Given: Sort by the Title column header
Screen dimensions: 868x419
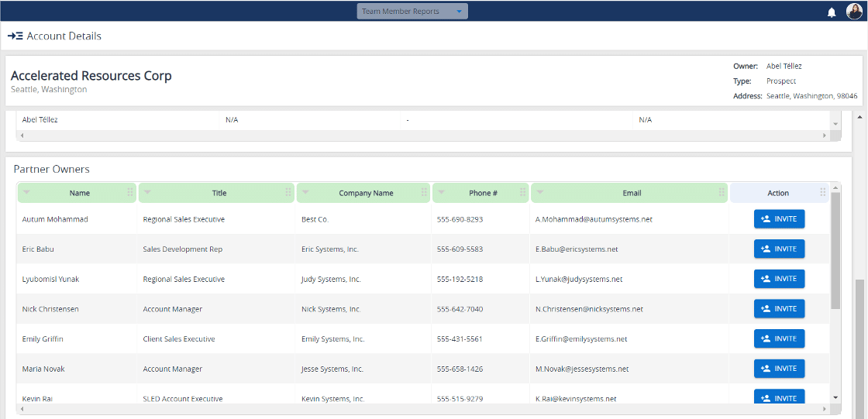Looking at the screenshot, I should coord(219,193).
